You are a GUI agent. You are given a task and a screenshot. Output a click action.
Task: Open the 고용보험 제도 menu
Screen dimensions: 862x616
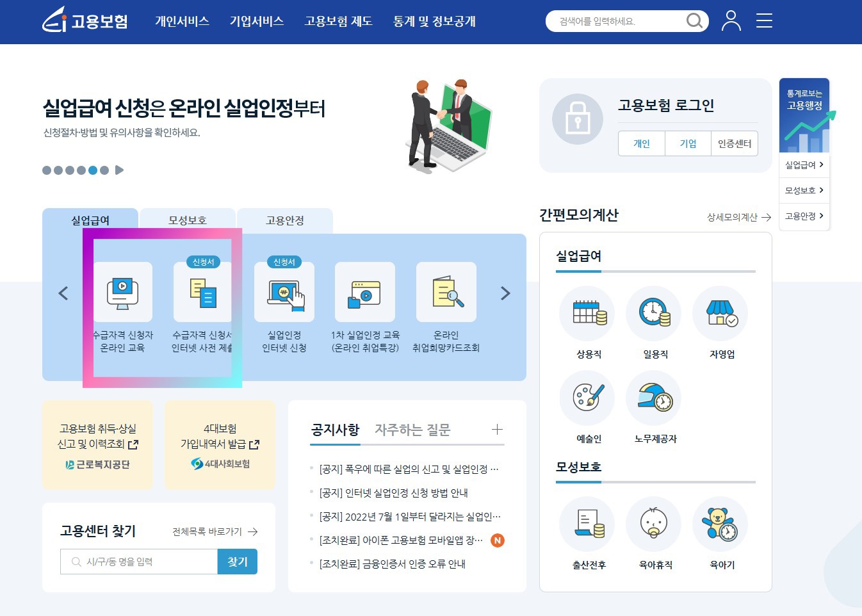(x=338, y=21)
